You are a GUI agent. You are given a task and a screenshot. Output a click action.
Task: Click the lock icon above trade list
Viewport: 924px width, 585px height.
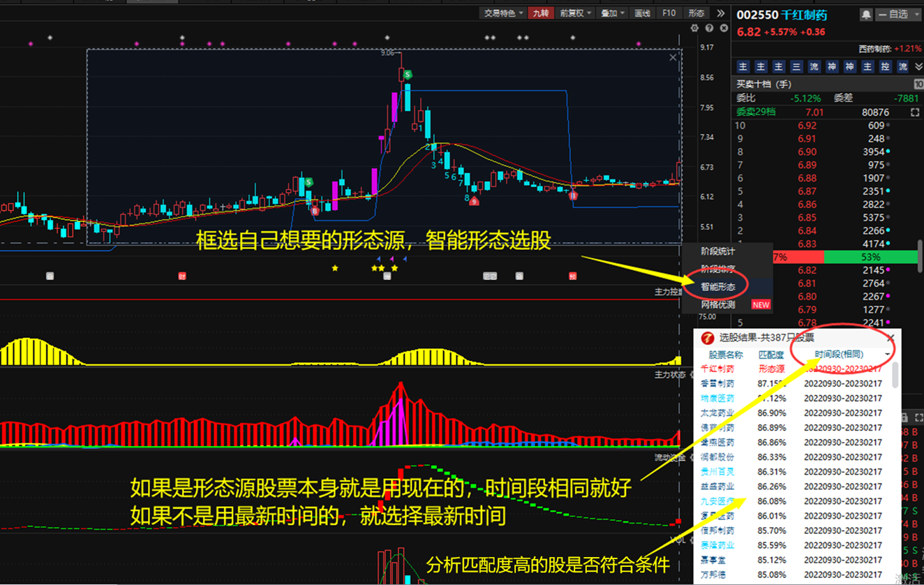(904, 417)
